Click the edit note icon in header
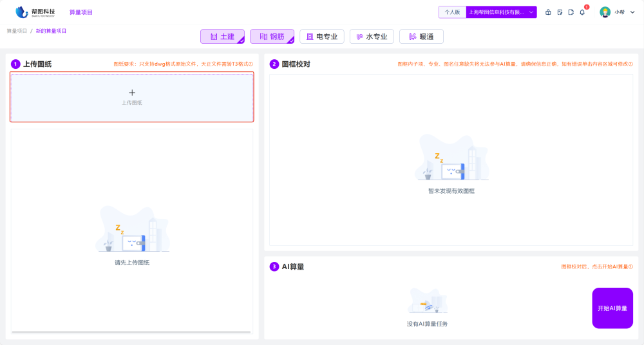Viewport: 644px width, 345px height. click(x=560, y=12)
